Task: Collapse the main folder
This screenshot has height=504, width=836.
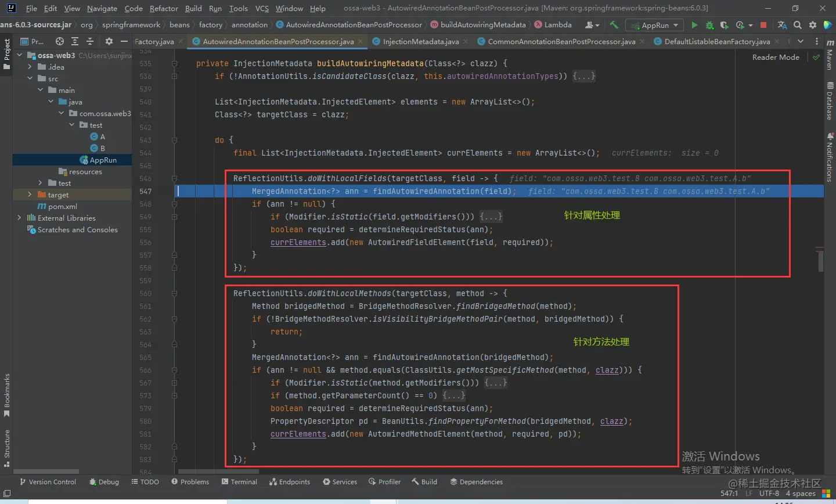Action: click(40, 90)
